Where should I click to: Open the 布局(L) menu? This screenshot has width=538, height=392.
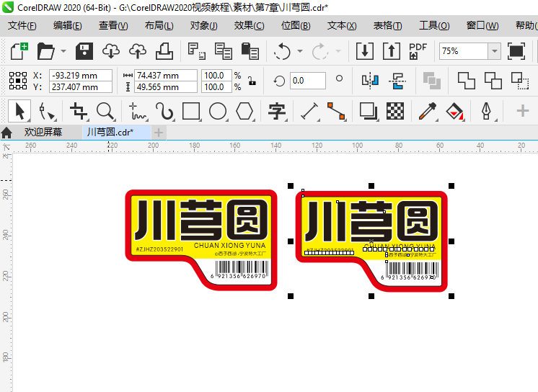point(159,25)
